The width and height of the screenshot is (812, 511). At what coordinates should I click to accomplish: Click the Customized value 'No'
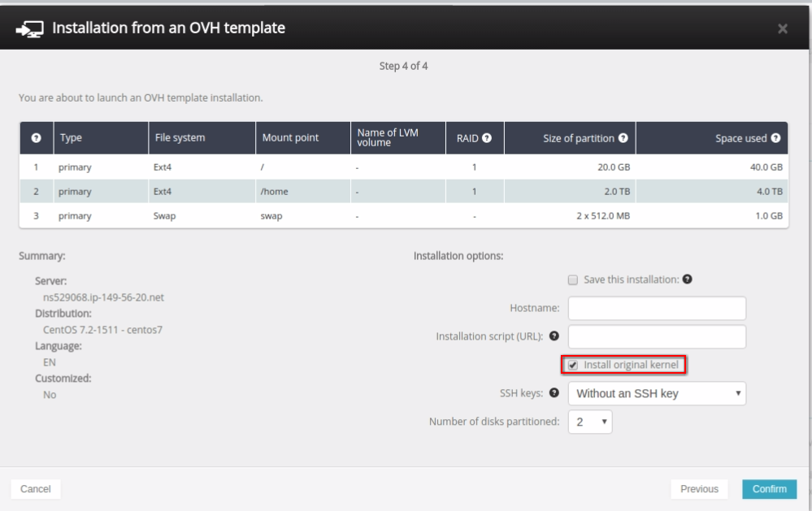pyautogui.click(x=50, y=395)
